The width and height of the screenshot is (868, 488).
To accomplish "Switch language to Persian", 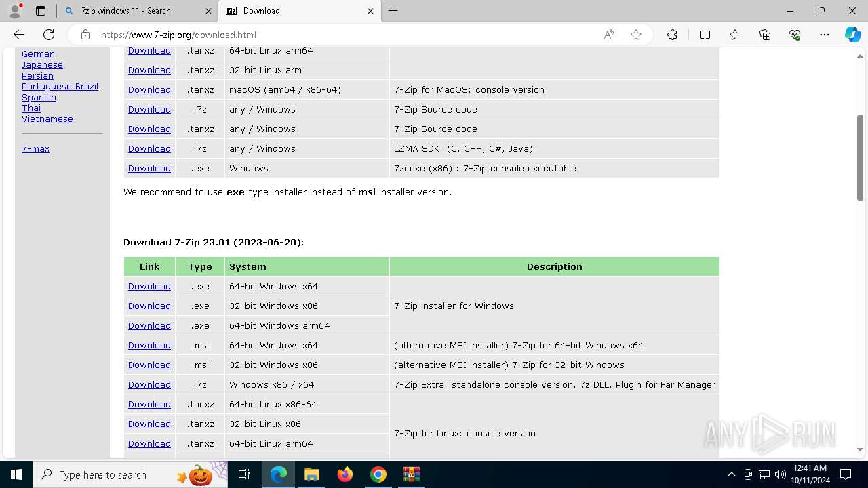I will click(37, 75).
